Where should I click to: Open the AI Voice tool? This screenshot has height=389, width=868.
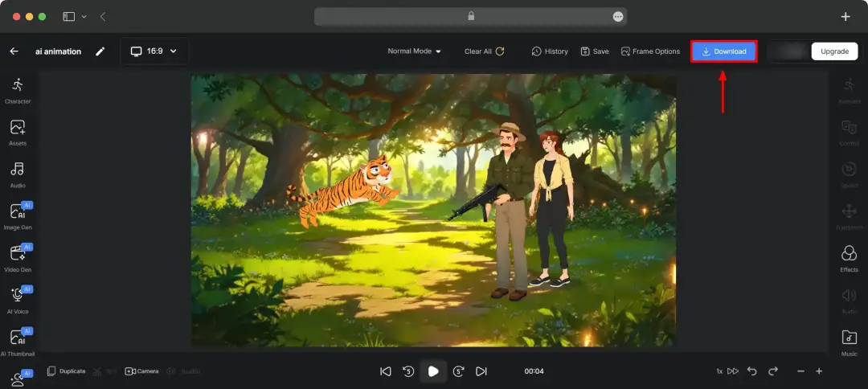click(x=18, y=301)
